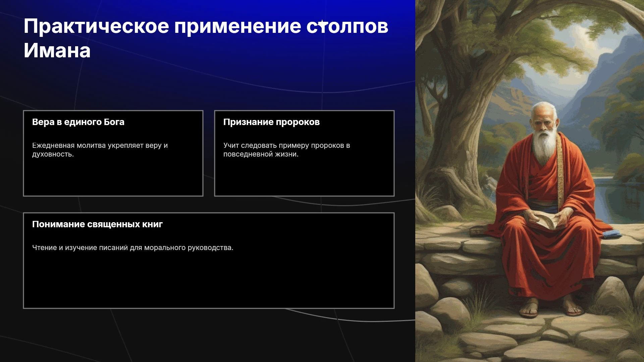
Task: Select the "Признание пророков" card heading
Action: (271, 122)
